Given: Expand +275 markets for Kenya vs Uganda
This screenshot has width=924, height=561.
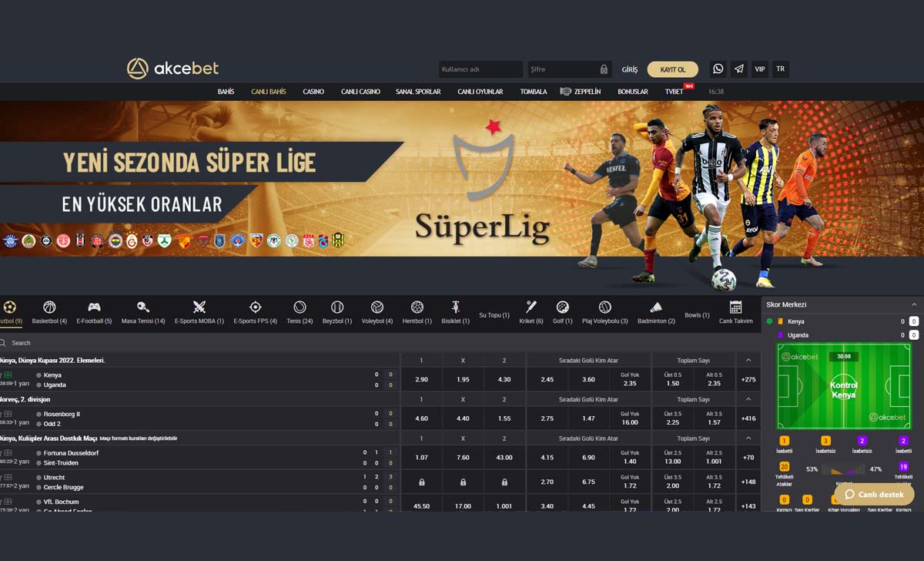Looking at the screenshot, I should (x=748, y=380).
